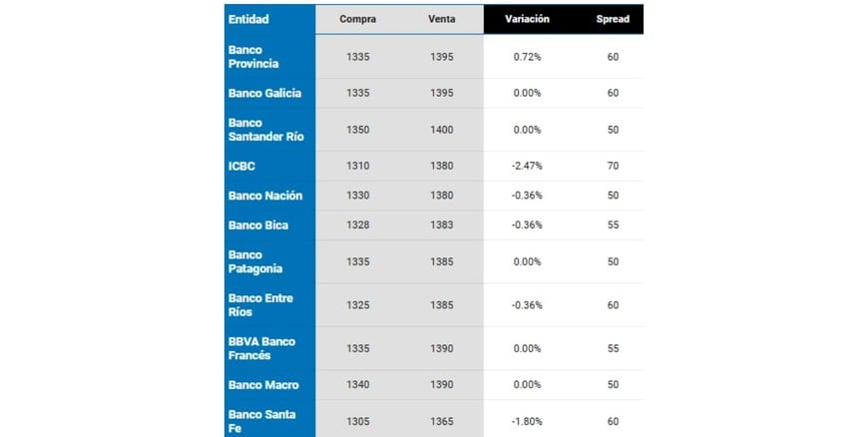Select Banco Santa Fe variation -1.80%
Screen dimensions: 868x437
(x=527, y=421)
